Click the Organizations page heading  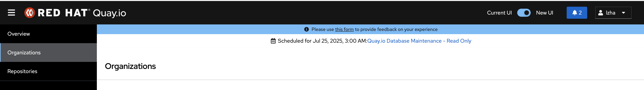pyautogui.click(x=130, y=66)
